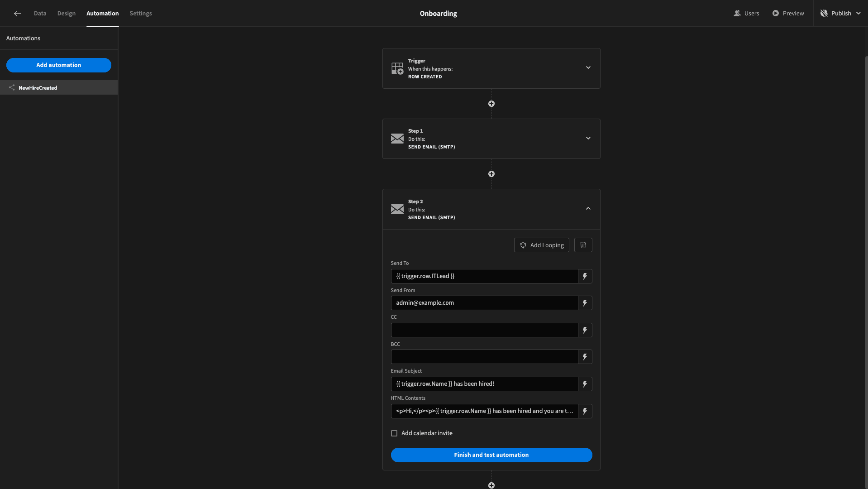The width and height of the screenshot is (868, 489).
Task: Add a step between Step 1 and Step 2
Action: [x=491, y=174]
